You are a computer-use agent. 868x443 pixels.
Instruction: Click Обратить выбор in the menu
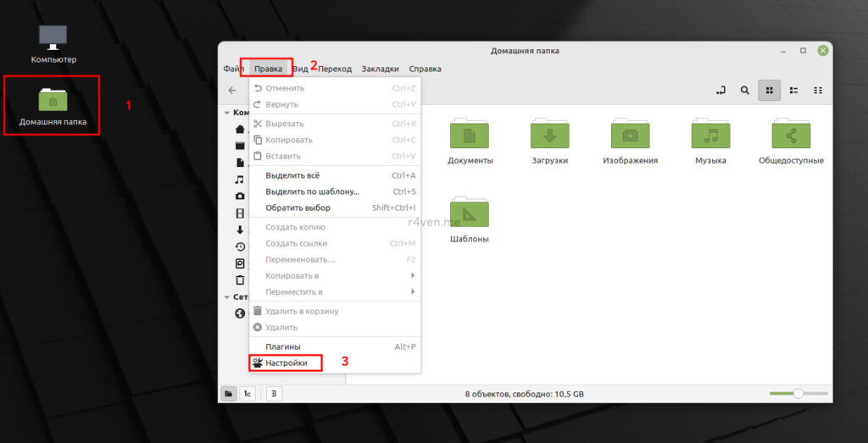298,208
